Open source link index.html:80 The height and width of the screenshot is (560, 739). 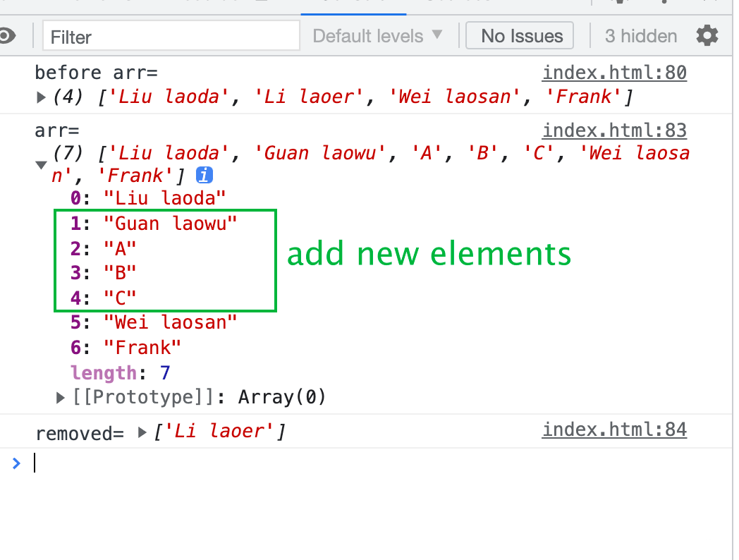pos(614,73)
